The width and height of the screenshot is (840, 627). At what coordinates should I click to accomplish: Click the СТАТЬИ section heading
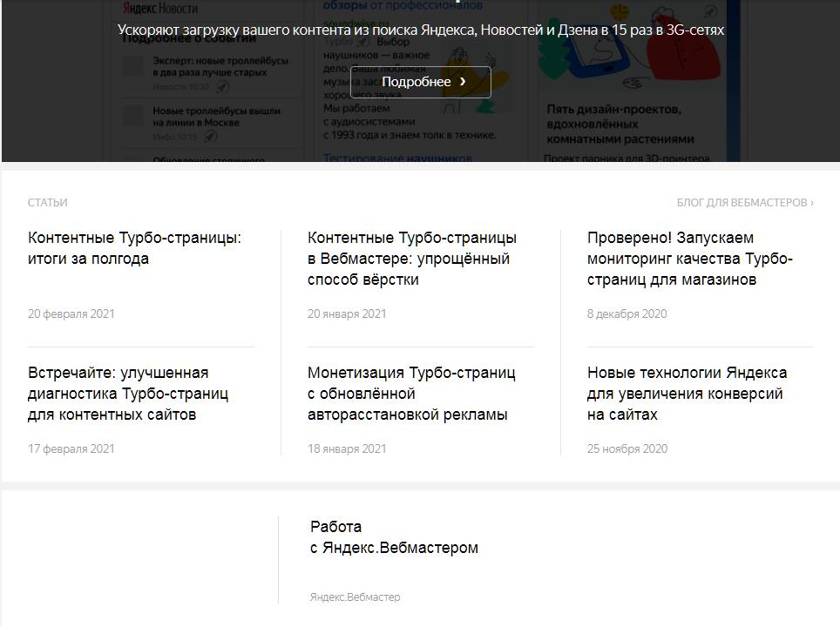[x=48, y=202]
